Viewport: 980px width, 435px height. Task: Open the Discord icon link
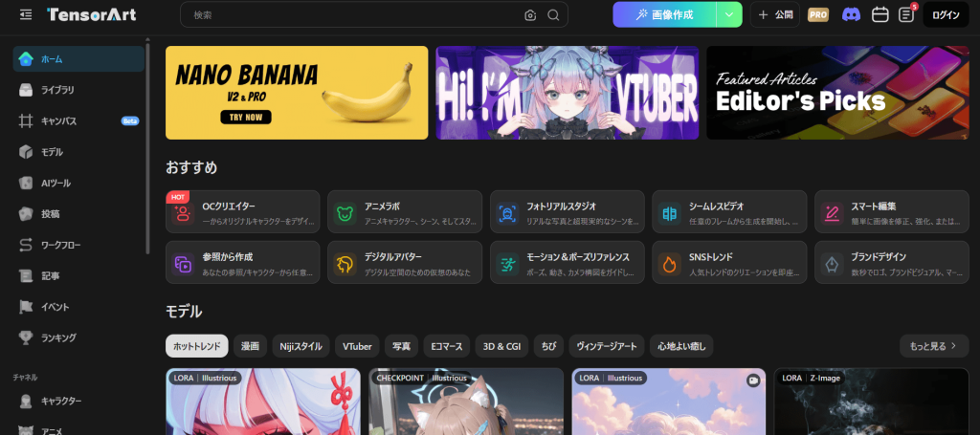coord(851,14)
